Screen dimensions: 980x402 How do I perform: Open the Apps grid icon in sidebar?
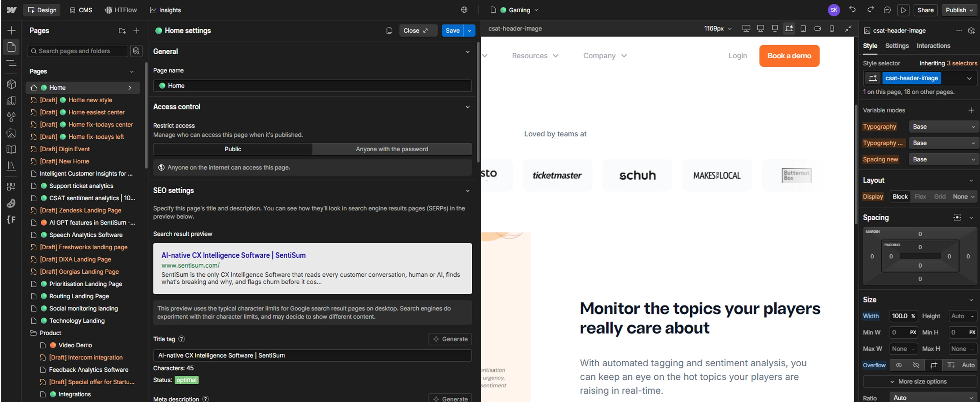point(11,186)
